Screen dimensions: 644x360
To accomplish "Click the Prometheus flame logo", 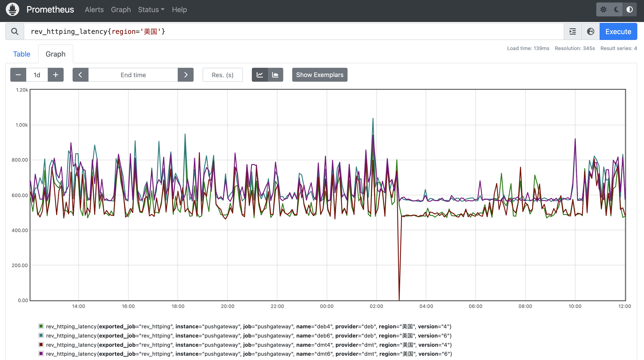I will point(13,9).
